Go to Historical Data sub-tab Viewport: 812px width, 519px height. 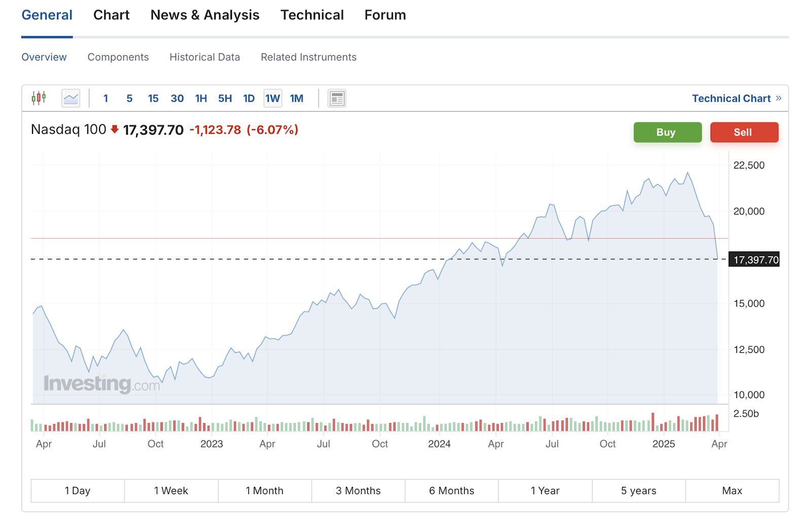(x=205, y=57)
